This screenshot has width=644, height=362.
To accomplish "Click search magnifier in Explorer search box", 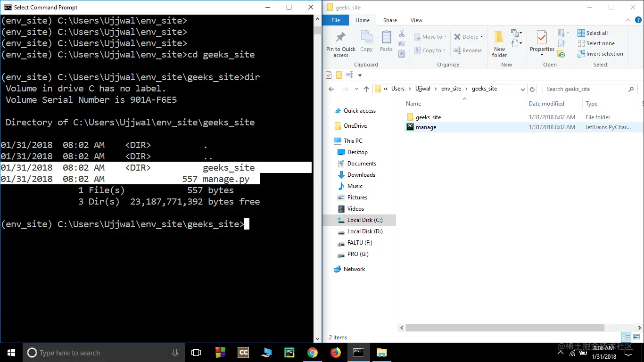I will pyautogui.click(x=631, y=89).
